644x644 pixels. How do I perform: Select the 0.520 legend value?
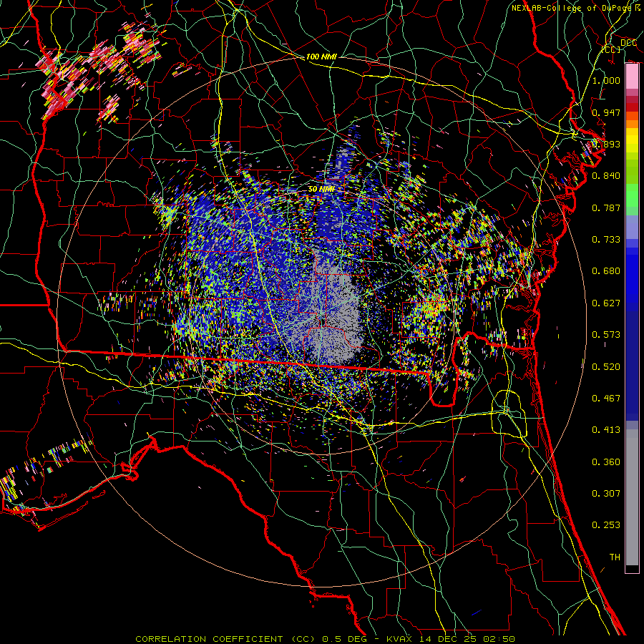(x=606, y=367)
